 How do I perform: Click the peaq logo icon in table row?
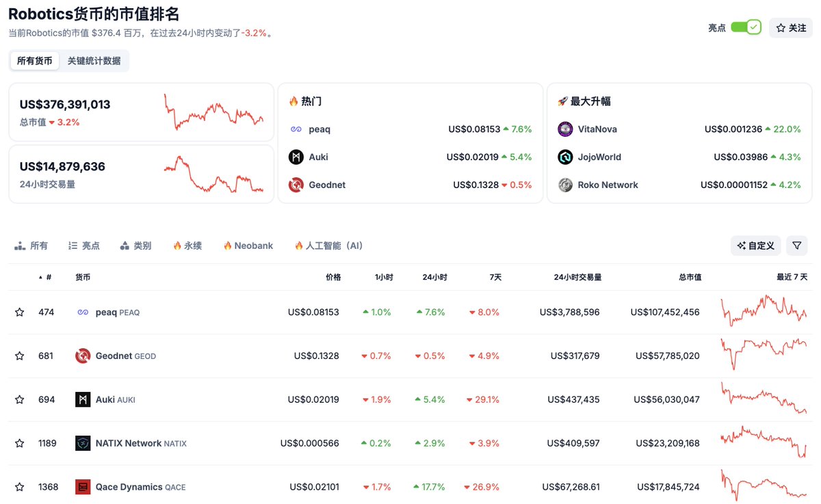point(83,313)
